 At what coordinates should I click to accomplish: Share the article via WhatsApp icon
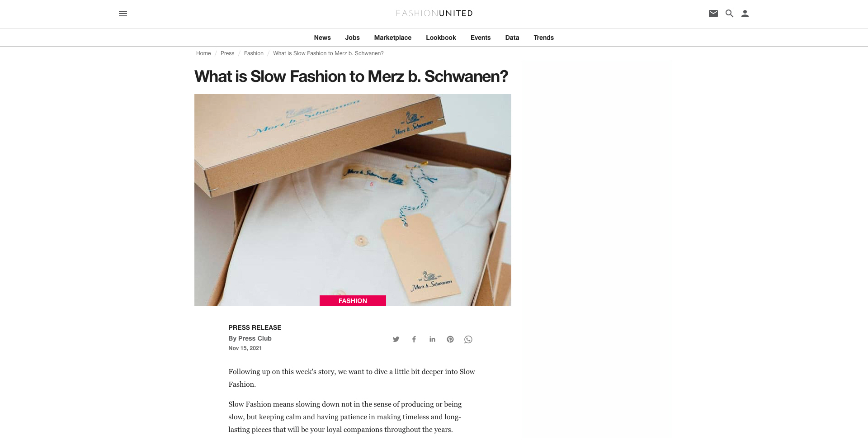coord(468,339)
